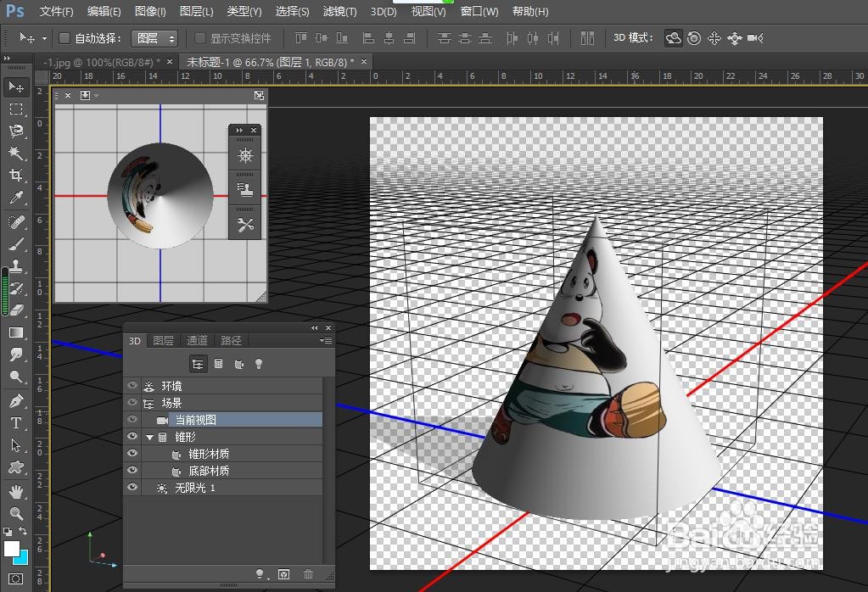Collapse the 锥形 tree node
This screenshot has width=868, height=592.
click(149, 437)
